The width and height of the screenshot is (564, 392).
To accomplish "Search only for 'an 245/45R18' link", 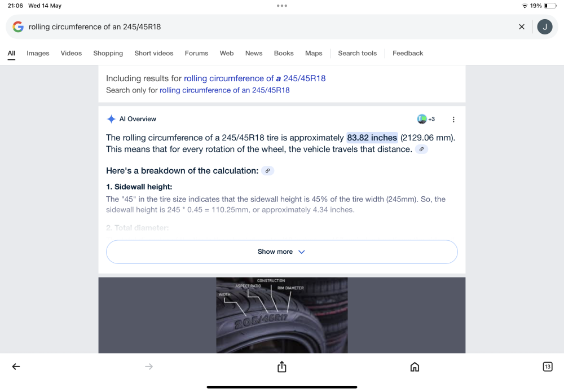I will 224,90.
